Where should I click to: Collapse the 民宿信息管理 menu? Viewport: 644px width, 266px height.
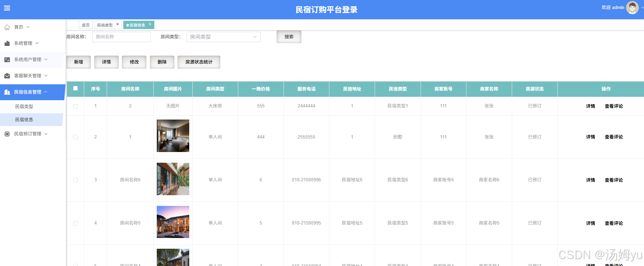click(x=32, y=92)
